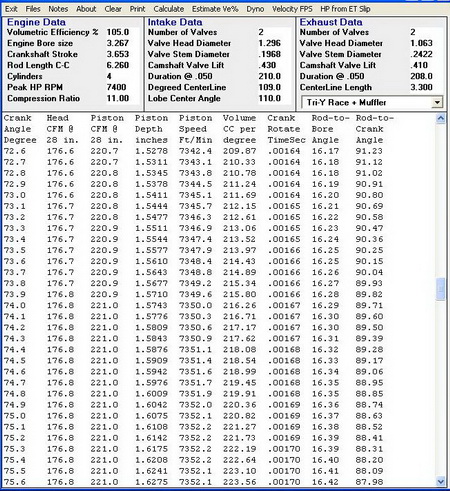Select Print in the menu bar
This screenshot has width=450, height=491.
(x=137, y=9)
